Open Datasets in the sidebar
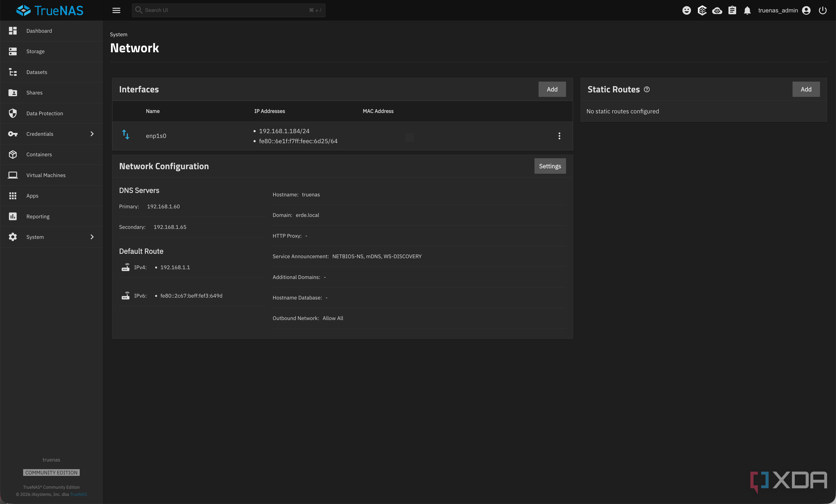This screenshot has height=504, width=836. coord(52,72)
